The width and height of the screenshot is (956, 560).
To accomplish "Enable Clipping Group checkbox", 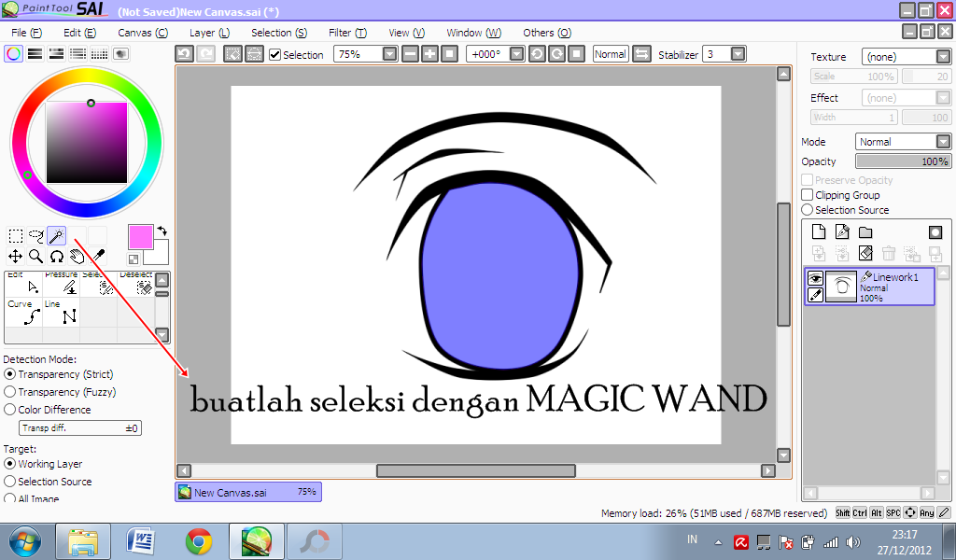I will (808, 195).
